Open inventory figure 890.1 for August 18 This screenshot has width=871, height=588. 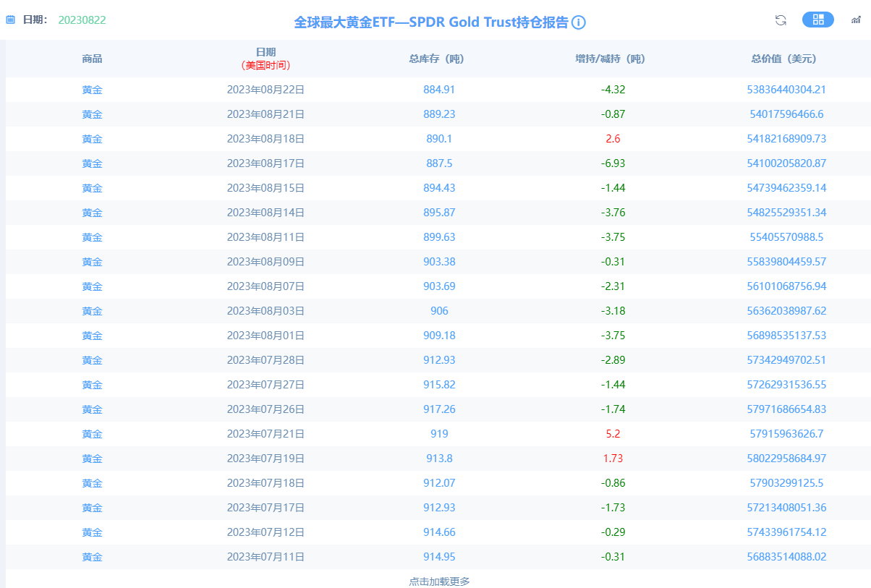438,138
